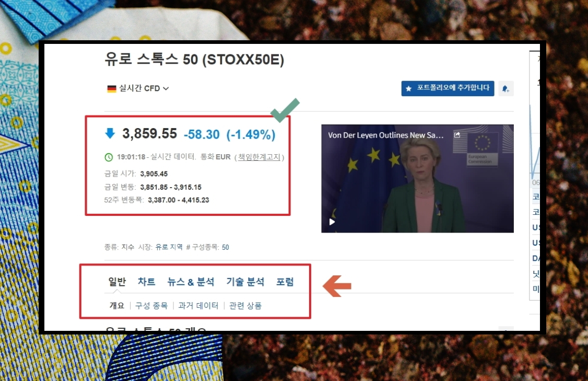
Task: Open the 관련 상품 link
Action: [245, 306]
